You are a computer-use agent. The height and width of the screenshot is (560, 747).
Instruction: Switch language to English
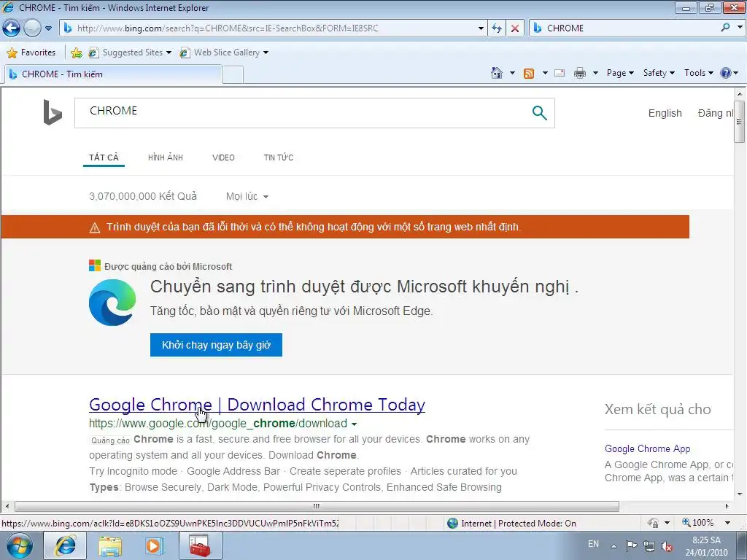click(665, 113)
